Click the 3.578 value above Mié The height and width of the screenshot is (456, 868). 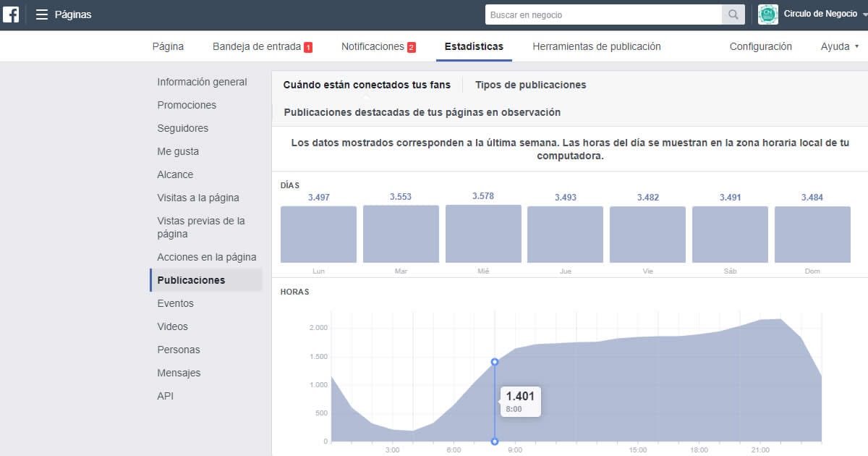click(x=483, y=196)
